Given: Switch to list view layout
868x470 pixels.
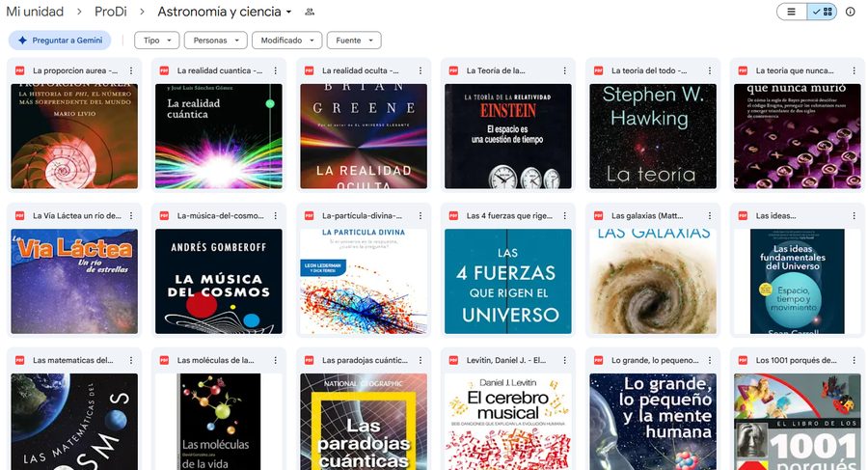Looking at the screenshot, I should tap(792, 12).
